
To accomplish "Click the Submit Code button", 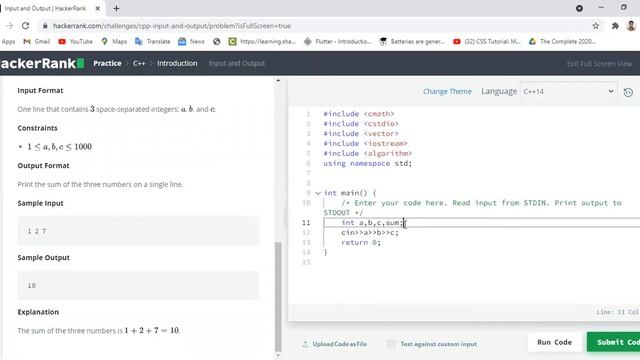I will click(613, 342).
